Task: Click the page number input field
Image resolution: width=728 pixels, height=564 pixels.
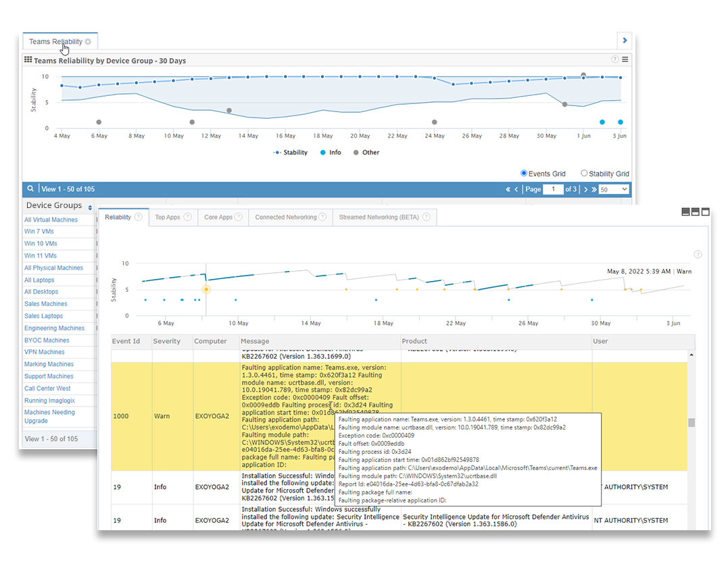Action: 553,189
